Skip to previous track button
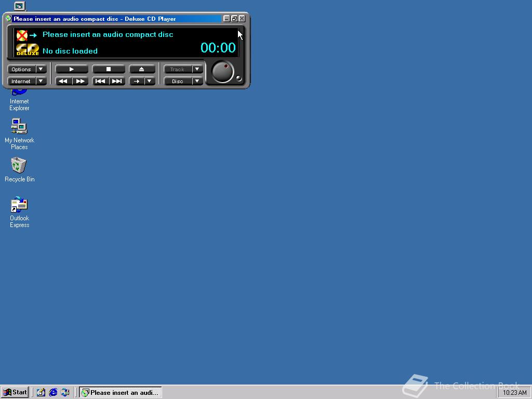The image size is (532, 399). tap(100, 81)
